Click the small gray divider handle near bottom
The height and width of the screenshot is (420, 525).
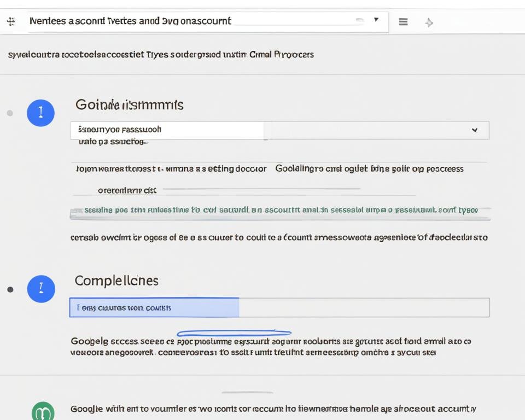tap(247, 392)
